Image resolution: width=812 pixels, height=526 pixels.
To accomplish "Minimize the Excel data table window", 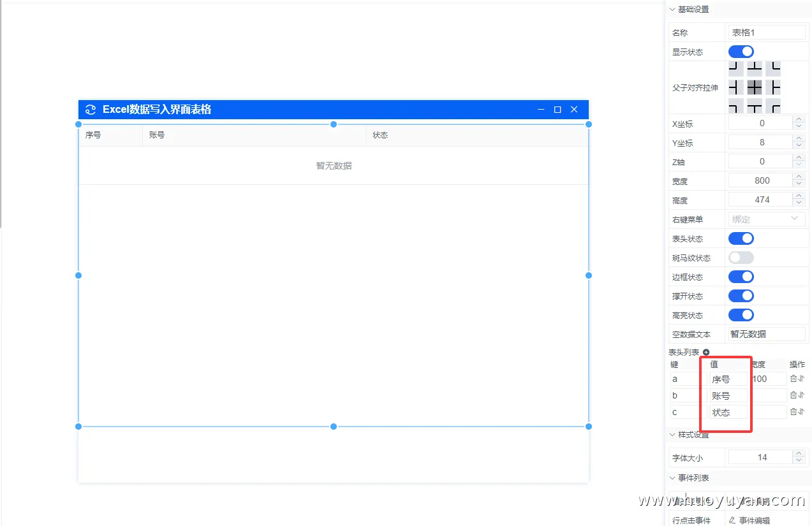I will coord(541,110).
